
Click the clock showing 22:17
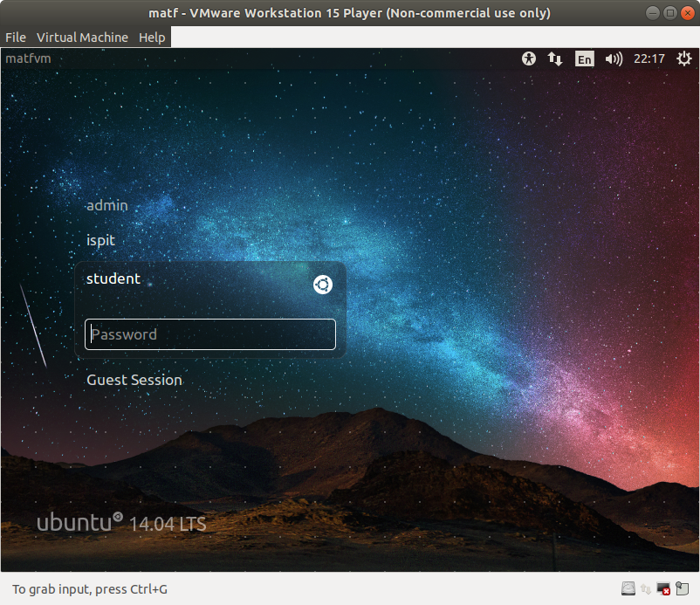click(649, 58)
